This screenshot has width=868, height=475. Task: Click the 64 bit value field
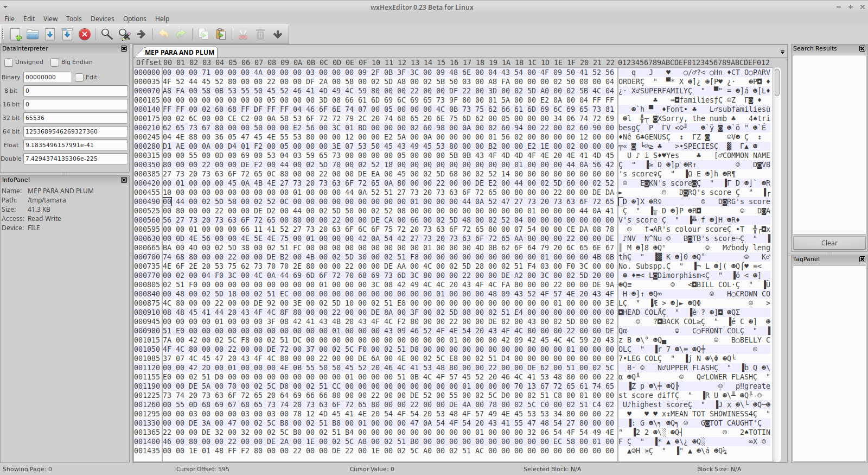(x=75, y=131)
